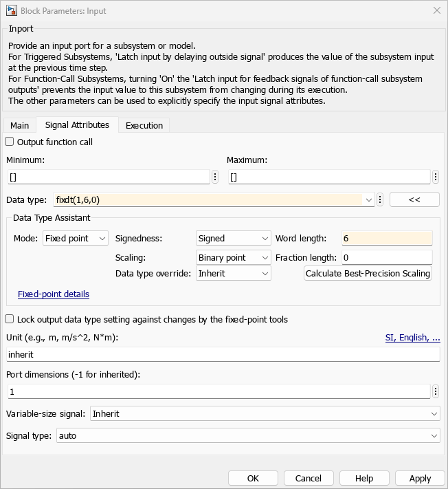This screenshot has height=489, width=448.
Task: Click the Simulink icon in the title bar
Action: pos(12,11)
